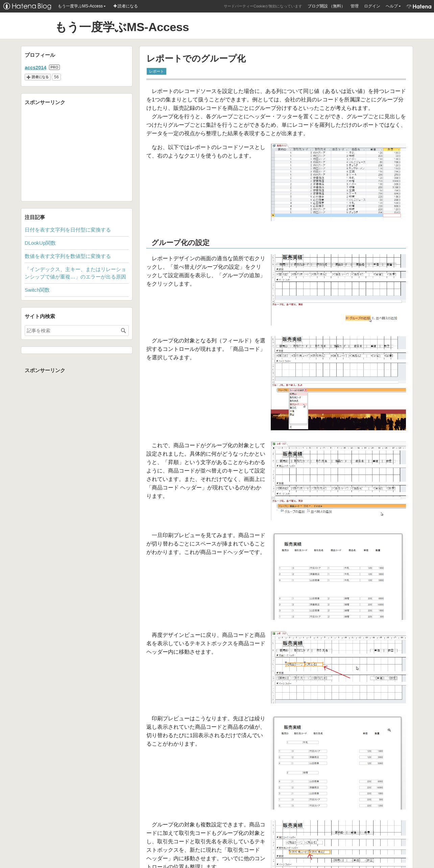434x868 pixels.
Task: Open the Switch関数 article
Action: point(37,290)
